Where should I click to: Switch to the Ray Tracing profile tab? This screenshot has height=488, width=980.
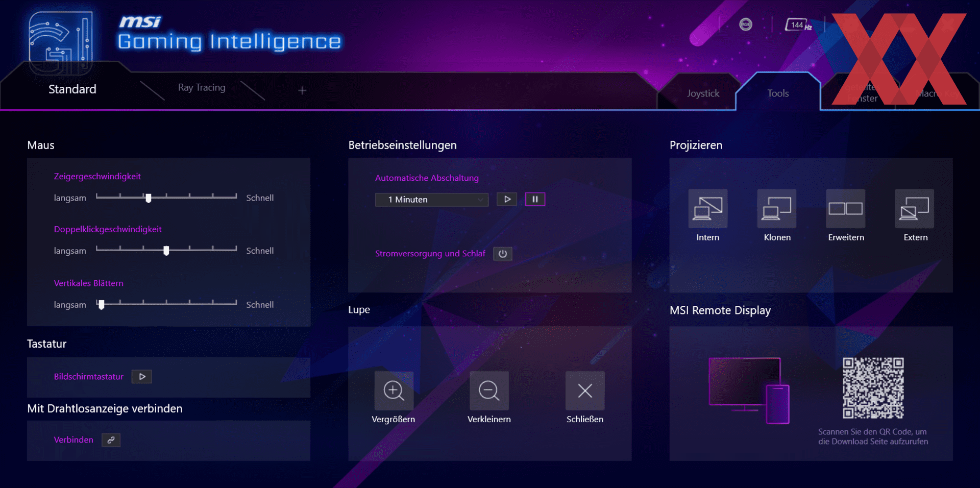pyautogui.click(x=202, y=88)
